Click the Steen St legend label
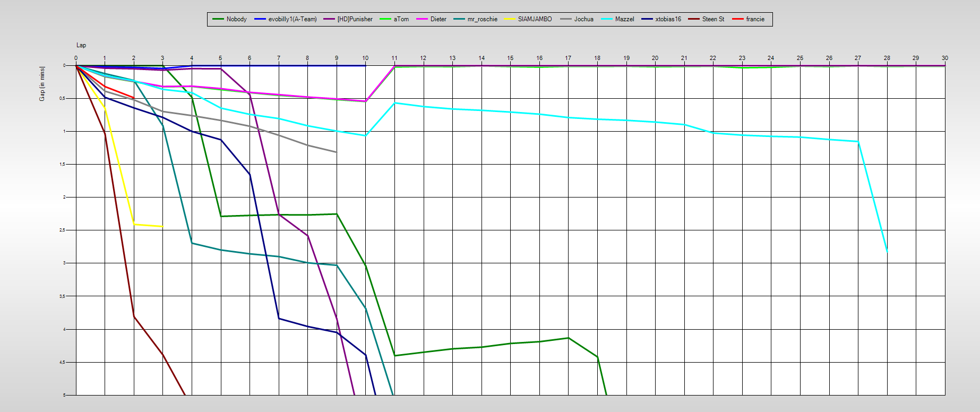This screenshot has height=412, width=980. 713,19
